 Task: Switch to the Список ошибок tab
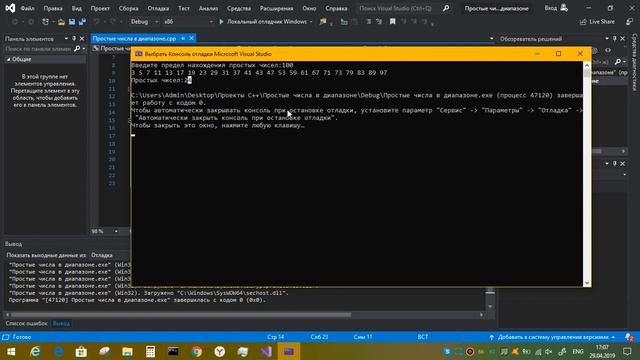(x=27, y=323)
